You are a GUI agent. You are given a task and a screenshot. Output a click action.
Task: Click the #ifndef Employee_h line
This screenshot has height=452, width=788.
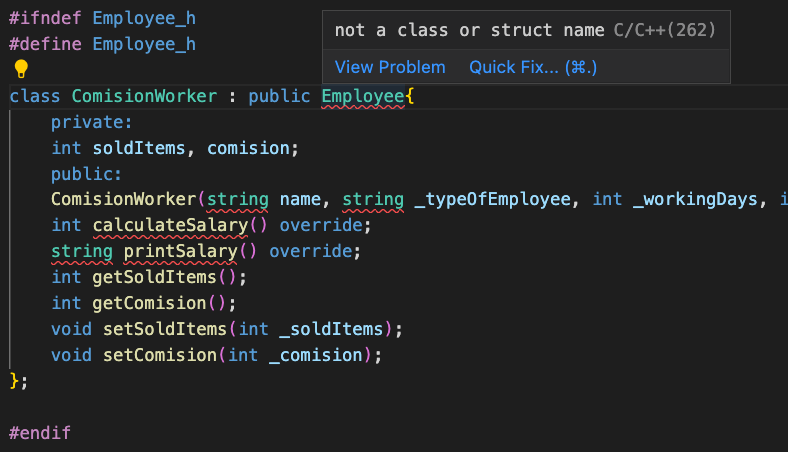coord(103,18)
